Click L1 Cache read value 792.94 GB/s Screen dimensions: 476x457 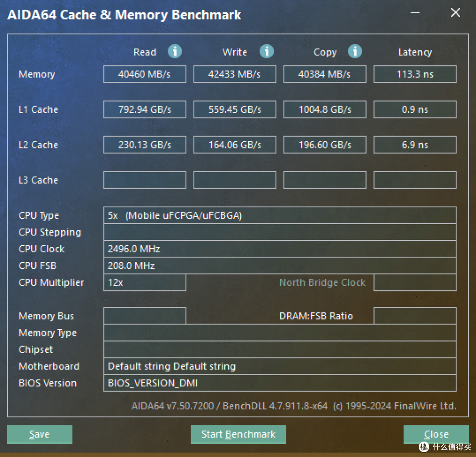click(145, 110)
